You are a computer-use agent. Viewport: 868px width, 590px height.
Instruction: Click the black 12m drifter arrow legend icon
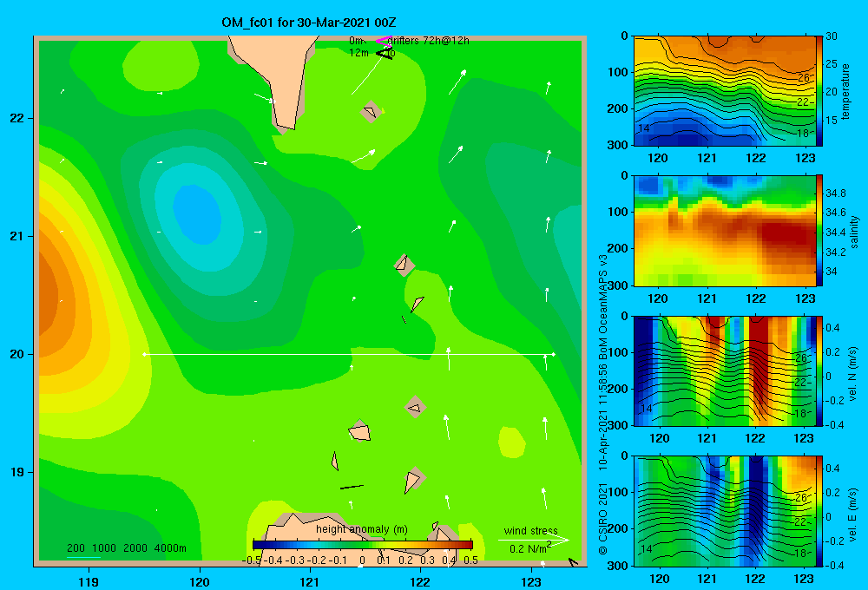click(x=385, y=54)
